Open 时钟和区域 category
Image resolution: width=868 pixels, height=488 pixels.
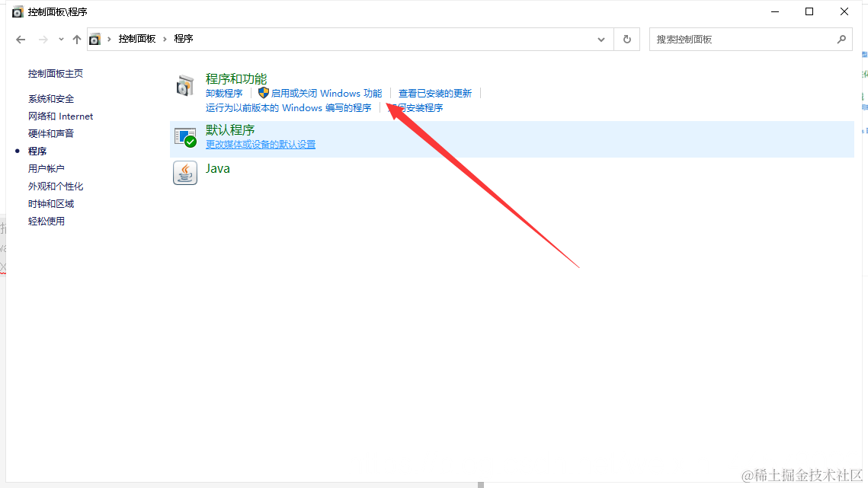click(x=51, y=204)
